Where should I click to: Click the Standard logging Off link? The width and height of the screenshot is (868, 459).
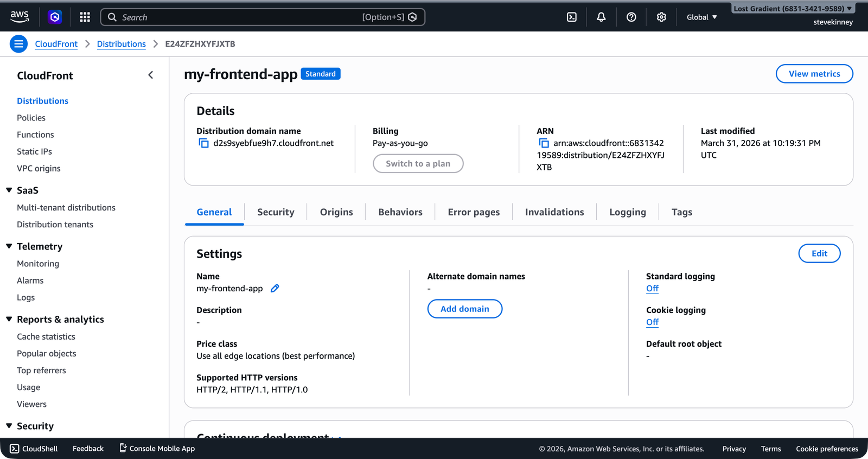652,289
